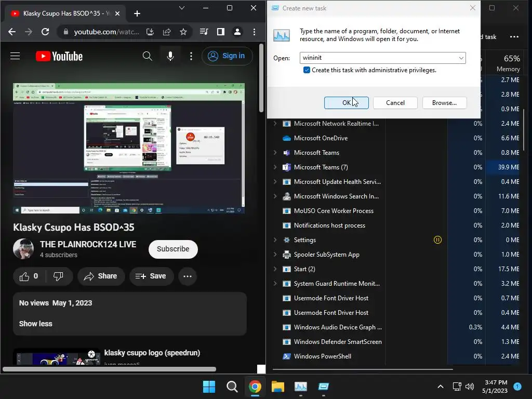Click Browse... in Create new task
532x399 pixels.
pos(445,103)
